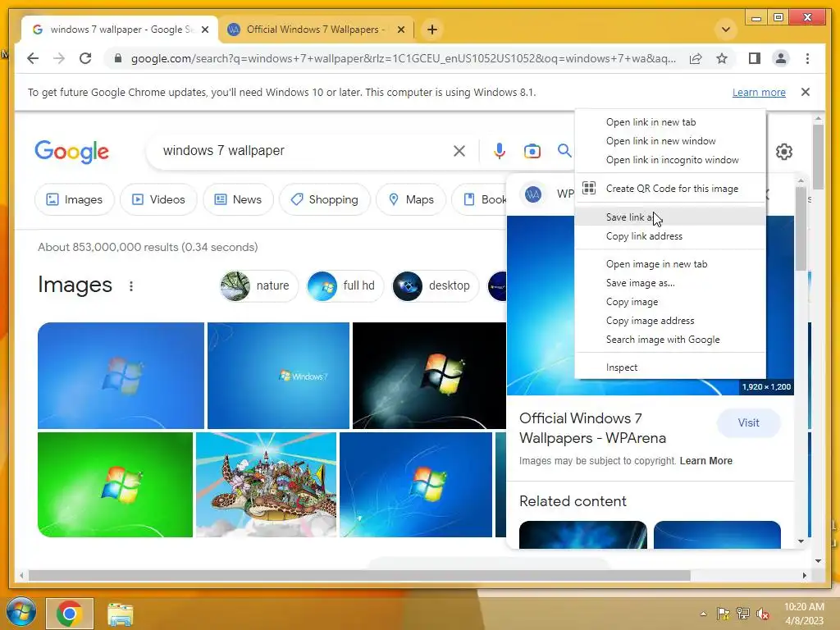Search by image with camera icon
840x630 pixels.
532,151
